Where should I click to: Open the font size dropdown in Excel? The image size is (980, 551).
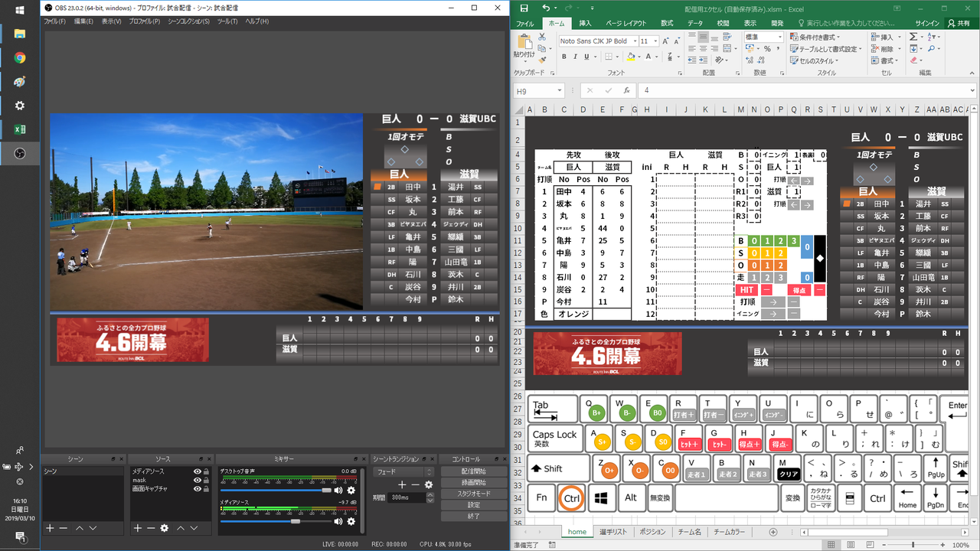click(655, 41)
